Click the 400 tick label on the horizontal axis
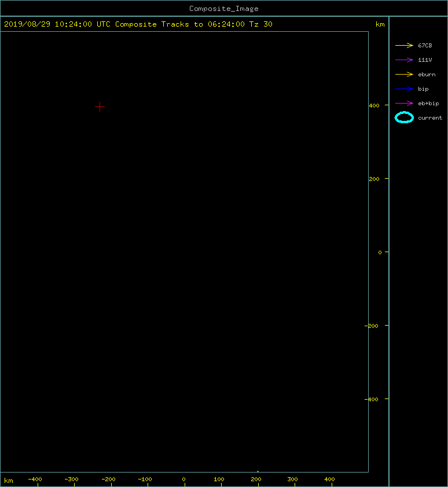This screenshot has width=448, height=487. pyautogui.click(x=329, y=479)
